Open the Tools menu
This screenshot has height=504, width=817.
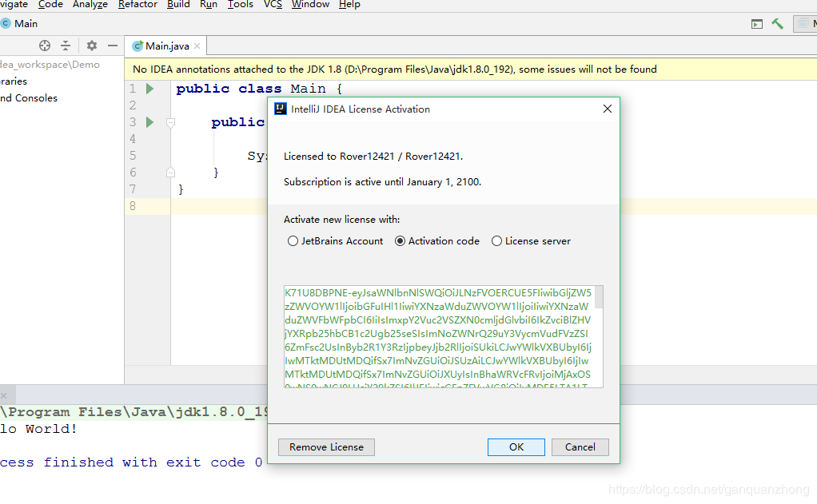[x=240, y=5]
